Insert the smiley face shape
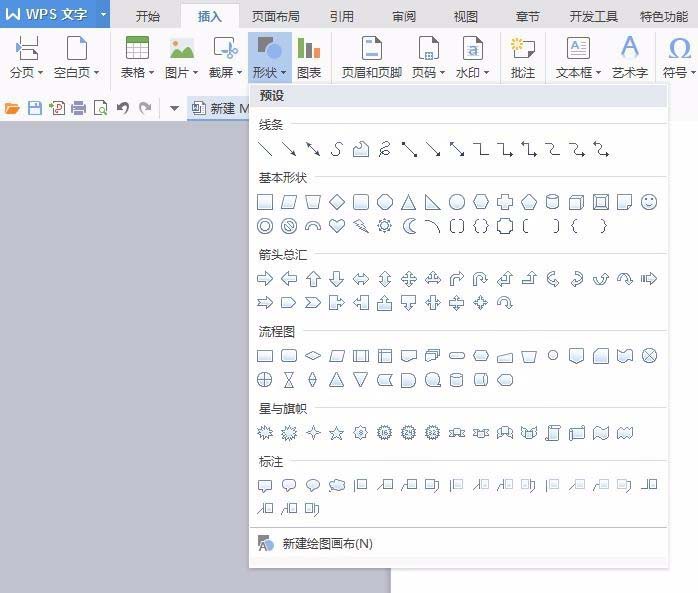 tap(649, 202)
